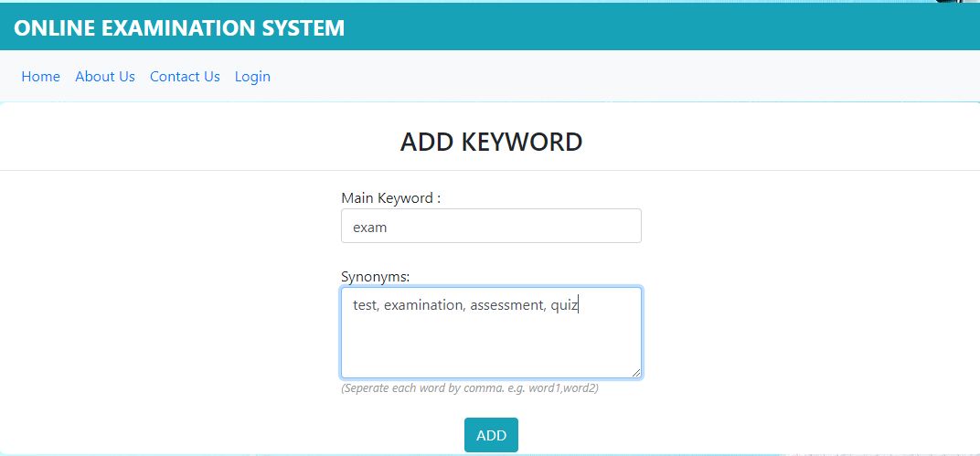Click the Main Keyword label

click(391, 198)
